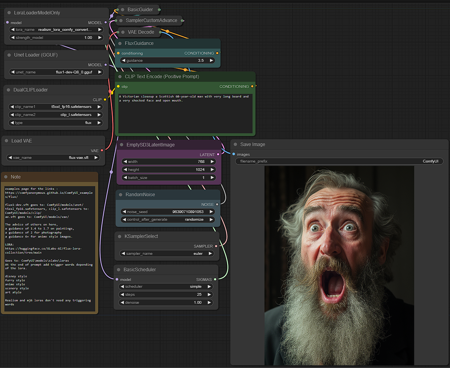Collapse the LoraLoaderModelOnly node via its title dot

click(9, 13)
